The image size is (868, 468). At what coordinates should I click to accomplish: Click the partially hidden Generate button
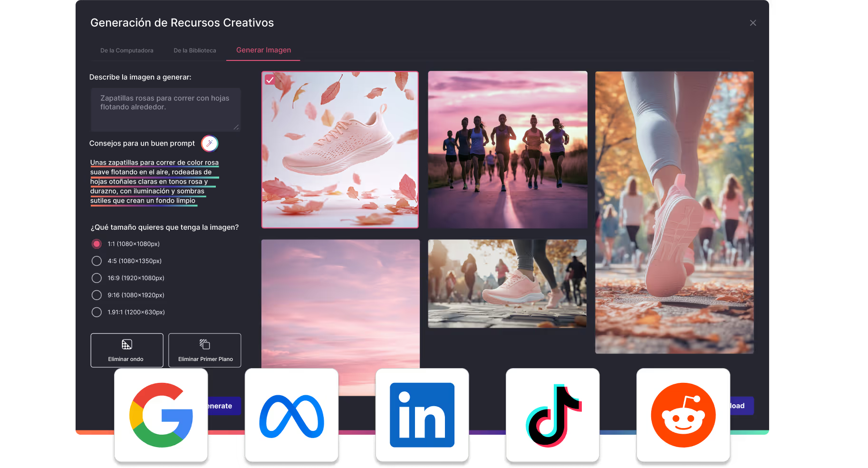pyautogui.click(x=224, y=406)
